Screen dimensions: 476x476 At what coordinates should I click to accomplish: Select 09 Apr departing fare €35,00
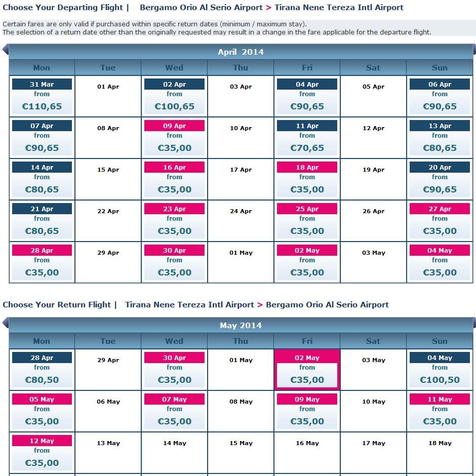[x=174, y=138]
